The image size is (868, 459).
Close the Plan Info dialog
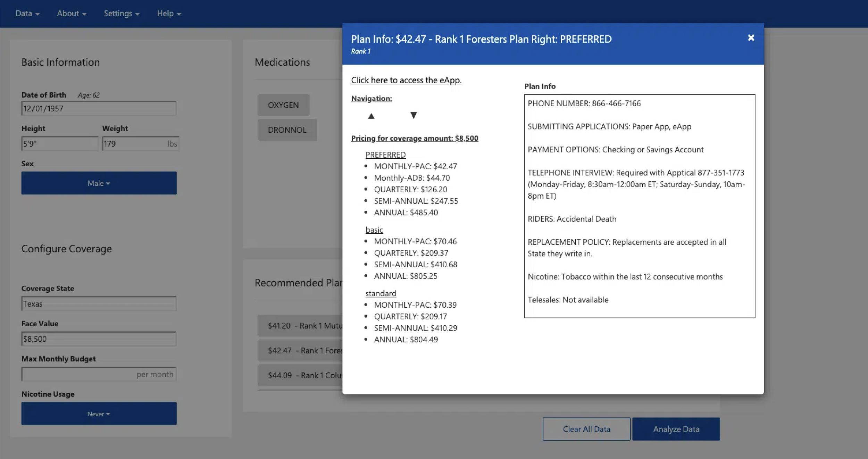(751, 38)
